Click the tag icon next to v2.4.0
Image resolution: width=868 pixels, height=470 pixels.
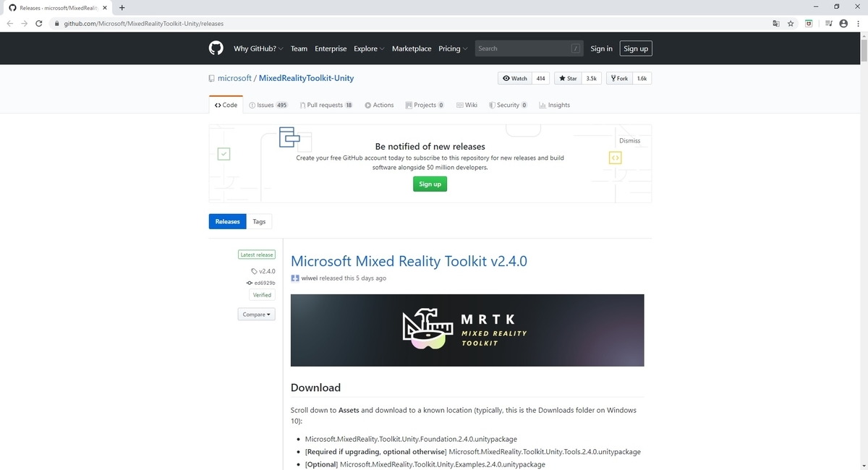tap(253, 270)
